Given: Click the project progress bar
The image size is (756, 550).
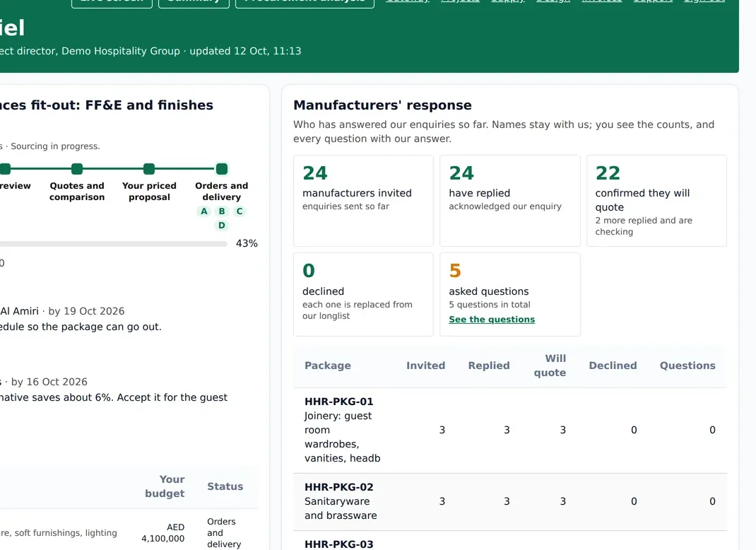Looking at the screenshot, I should click(x=113, y=244).
